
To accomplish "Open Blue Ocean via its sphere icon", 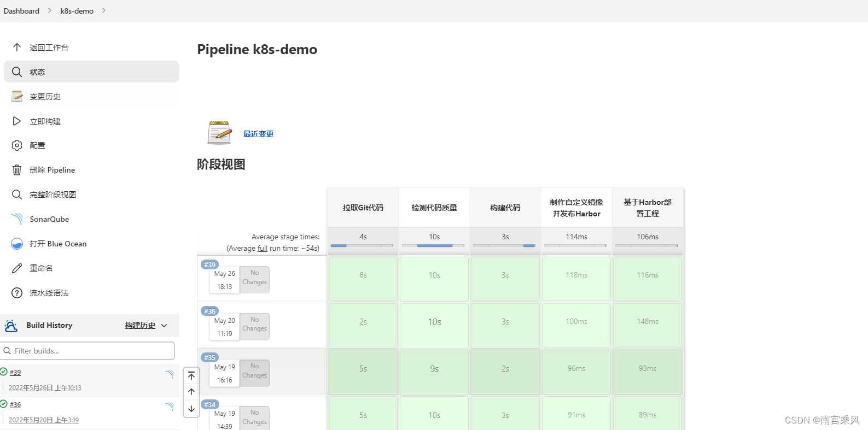I will [17, 244].
